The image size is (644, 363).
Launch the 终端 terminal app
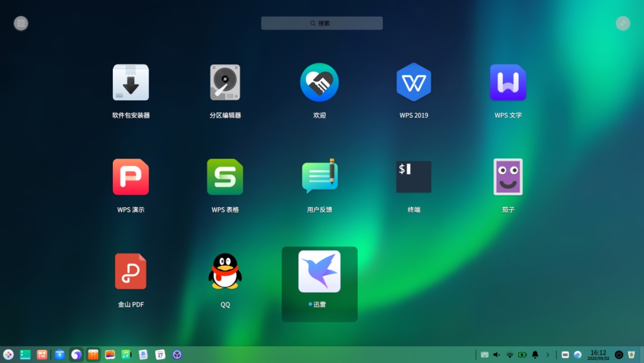point(414,177)
